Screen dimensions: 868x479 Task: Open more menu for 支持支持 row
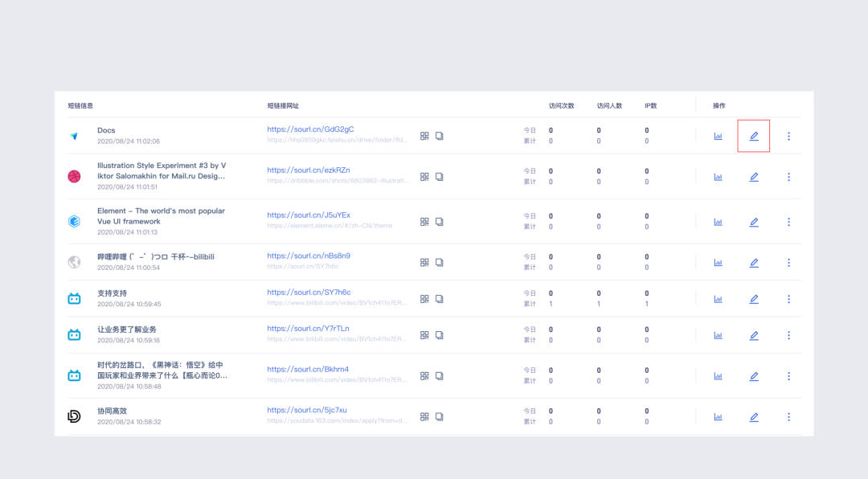(x=789, y=299)
